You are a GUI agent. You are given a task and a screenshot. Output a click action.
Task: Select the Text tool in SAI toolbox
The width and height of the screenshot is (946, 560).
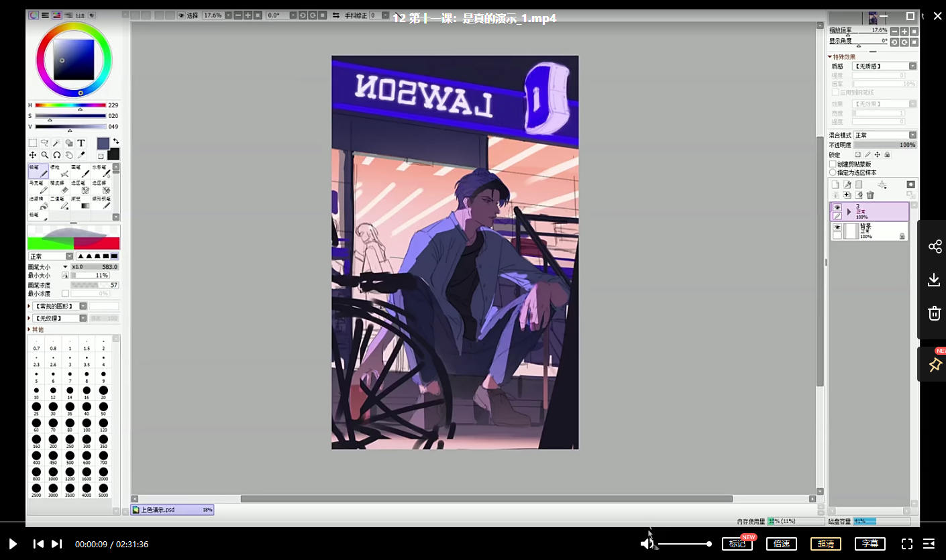coord(81,143)
